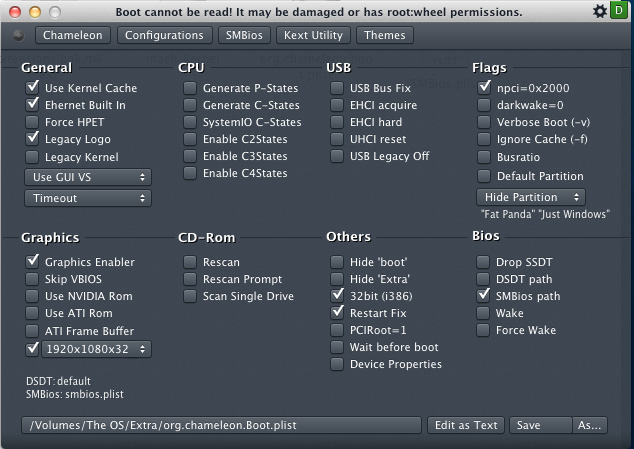Open the Use GUI VS dropdown
This screenshot has width=634, height=449.
click(88, 177)
